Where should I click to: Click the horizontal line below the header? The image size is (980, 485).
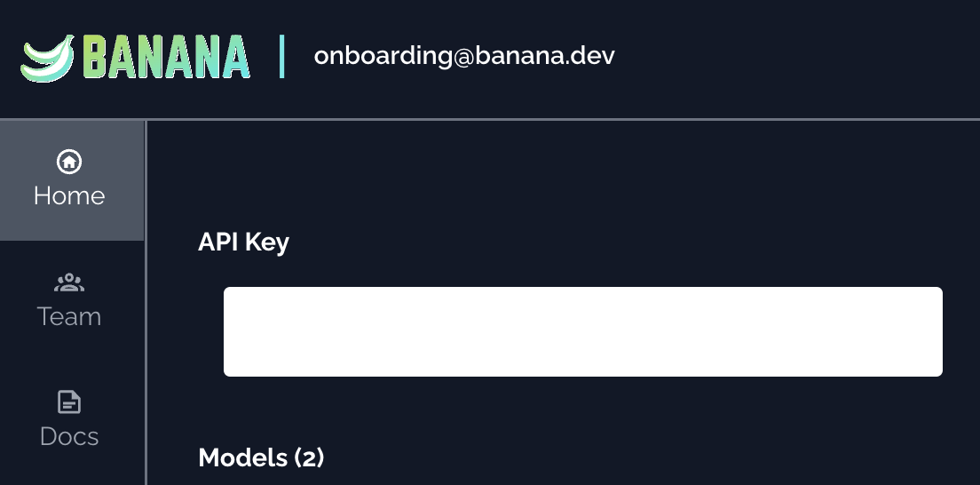[533, 119]
